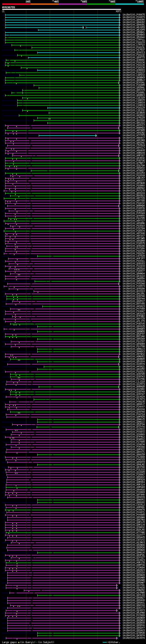Select hit UniRef100_Q9TLH3
Screen dimensions: 146x644
point(134,595)
